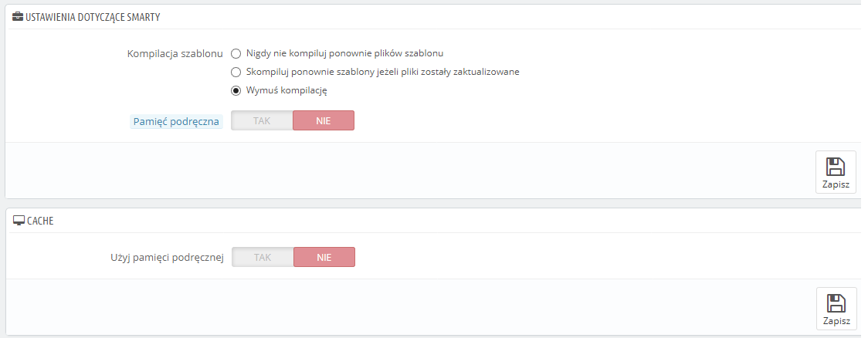Viewport: 868px width, 338px height.
Task: Click the 'Kompilacja szablonu' field label
Action: 175,54
